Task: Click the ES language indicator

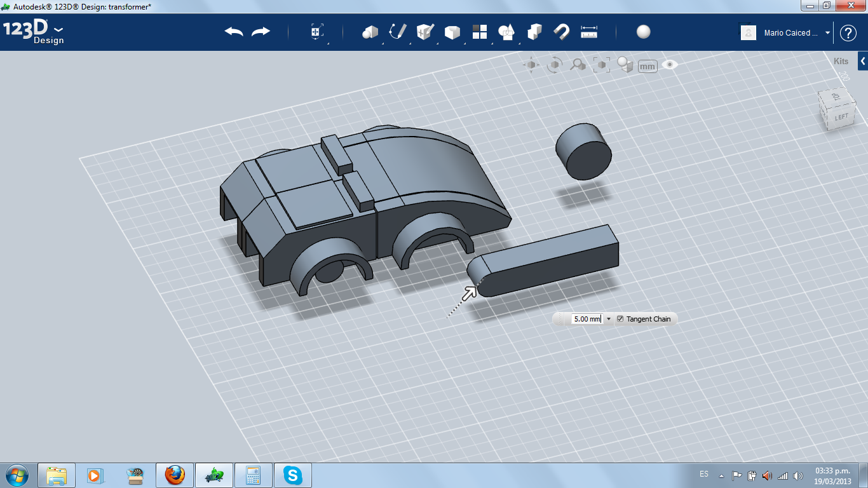Action: [x=704, y=474]
